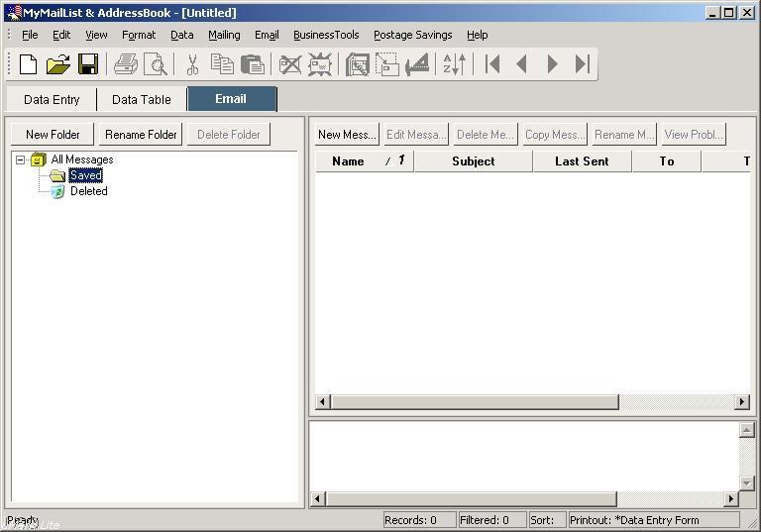761x532 pixels.
Task: Click the form designer icon
Action: point(358,64)
